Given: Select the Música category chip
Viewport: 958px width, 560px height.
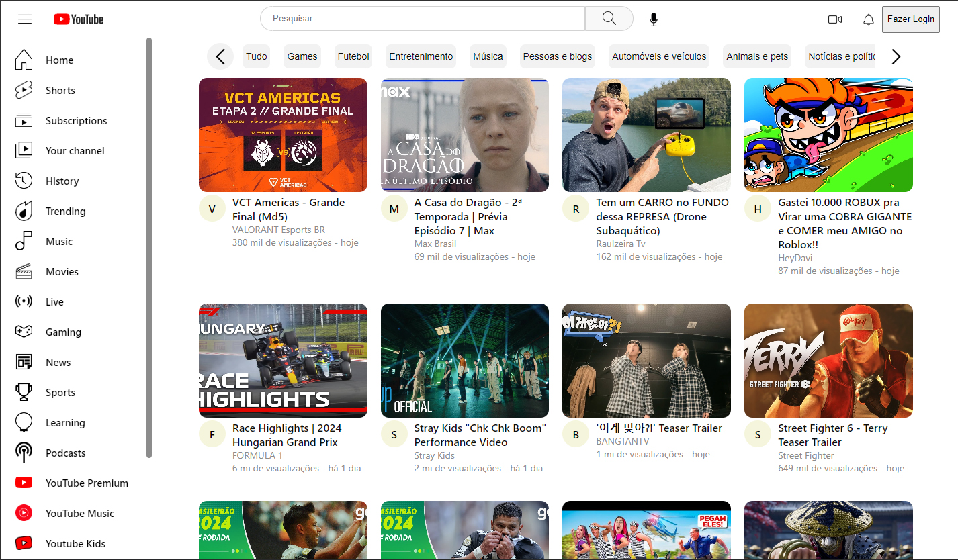Looking at the screenshot, I should (x=488, y=56).
